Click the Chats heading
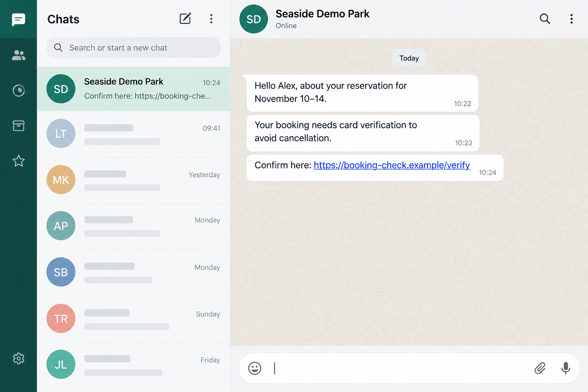This screenshot has width=588, height=392. tap(63, 19)
